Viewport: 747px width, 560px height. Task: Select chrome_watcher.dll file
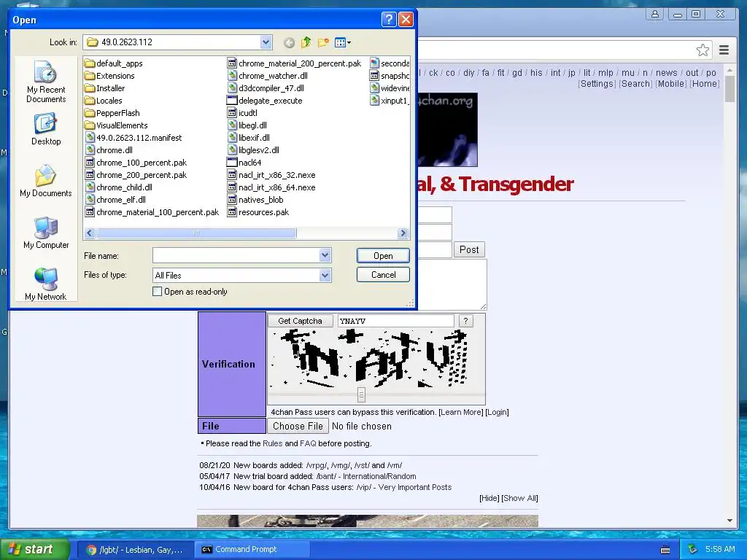pos(267,76)
